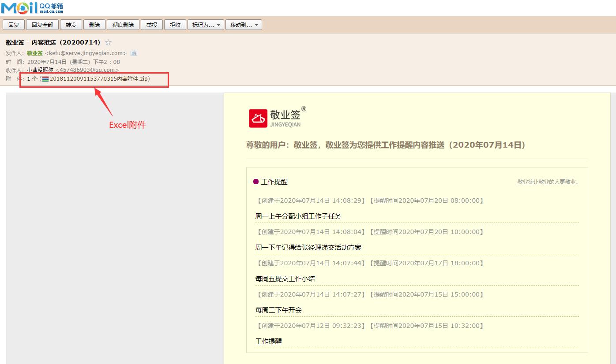
Task: Click sender address kefu@serve.jingyeqian.com
Action: 86,53
